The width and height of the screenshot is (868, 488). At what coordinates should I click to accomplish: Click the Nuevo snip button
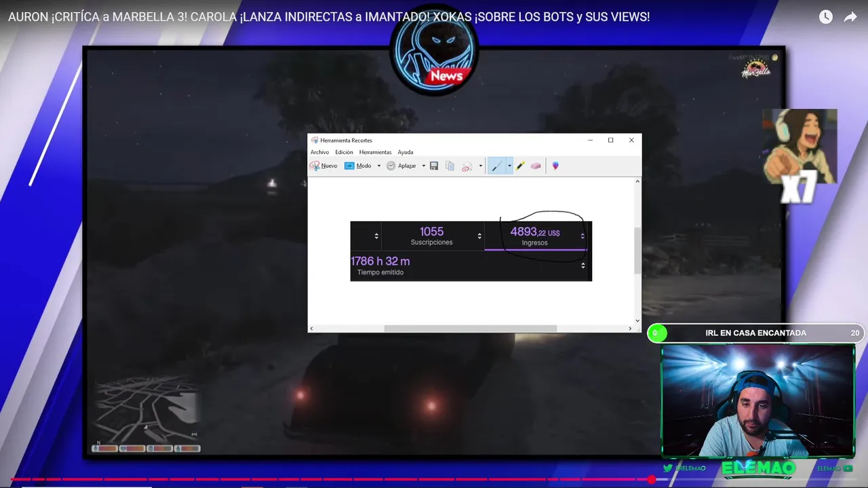click(324, 166)
